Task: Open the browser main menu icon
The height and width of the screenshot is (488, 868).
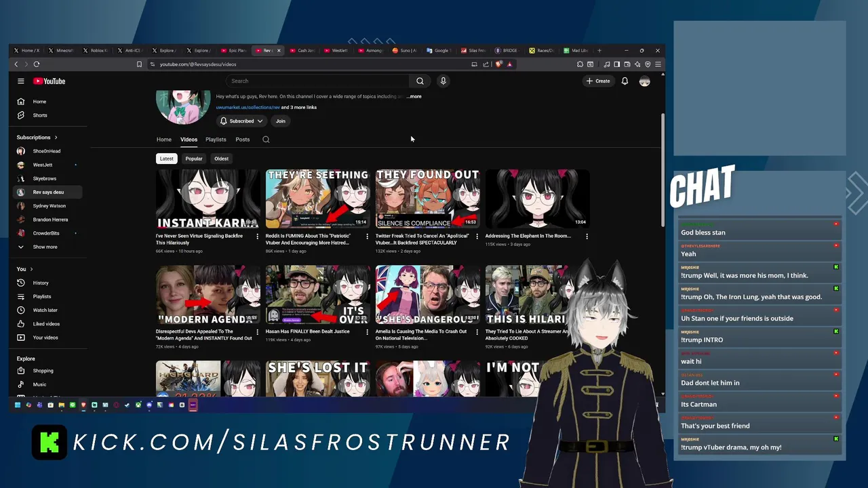Action: 658,64
